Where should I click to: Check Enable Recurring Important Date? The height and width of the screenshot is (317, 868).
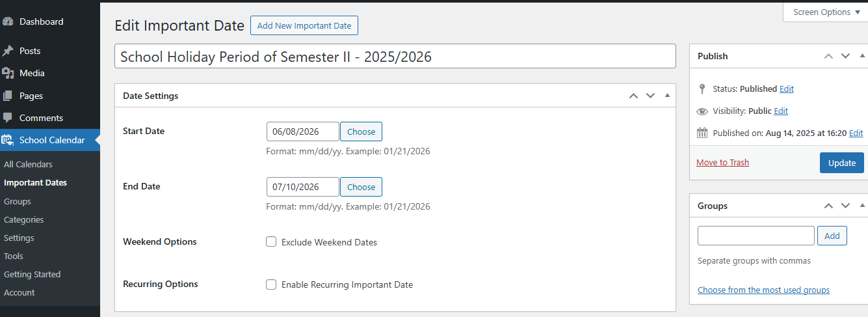tap(271, 284)
